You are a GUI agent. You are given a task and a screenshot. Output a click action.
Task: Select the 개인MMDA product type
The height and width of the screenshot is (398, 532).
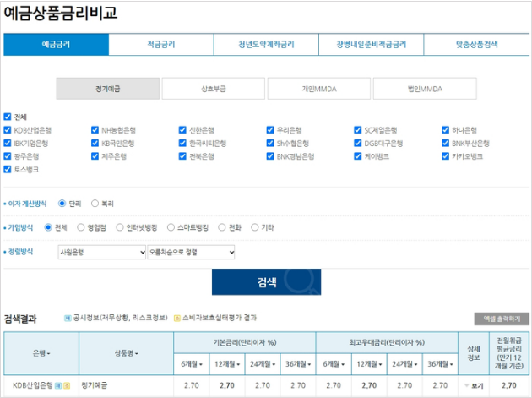[x=319, y=89]
